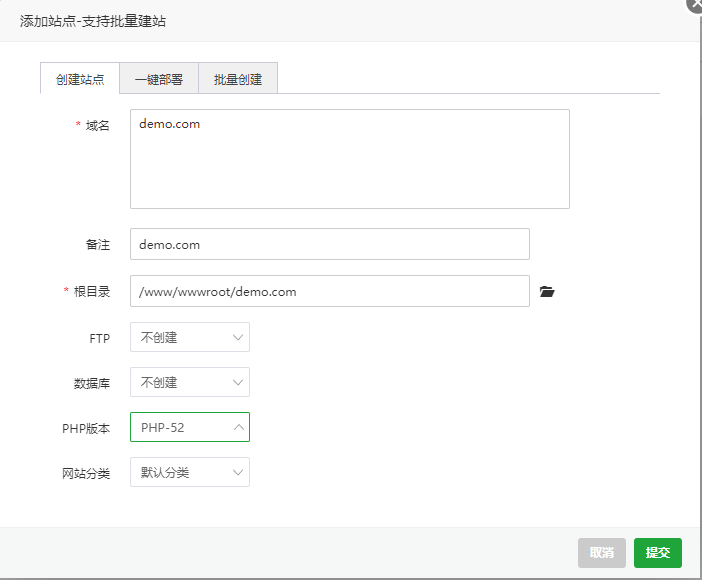Expand the PHP版本 dropdown showing PHP-52
Screen dimensions: 702x580
tap(190, 428)
